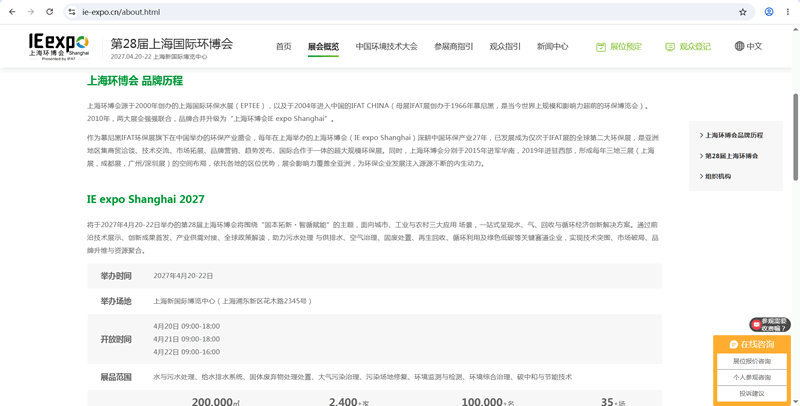This screenshot has height=406, width=800.
Task: Click the 200,000㎡ statistic
Action: (x=215, y=401)
